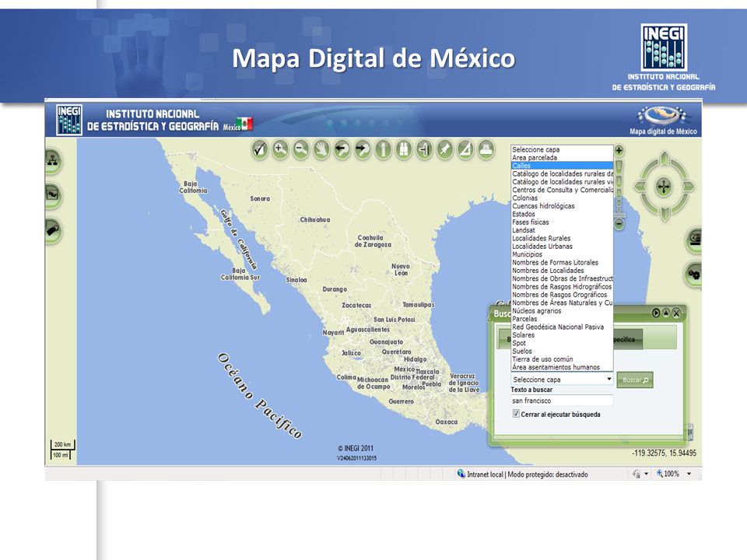
Task: Select 'Fases físicas' layer option
Action: click(562, 222)
